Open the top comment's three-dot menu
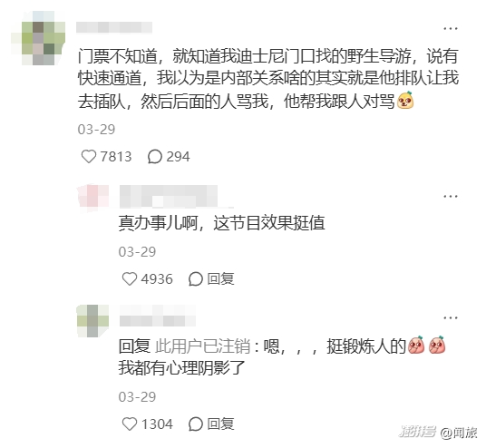 tap(451, 28)
